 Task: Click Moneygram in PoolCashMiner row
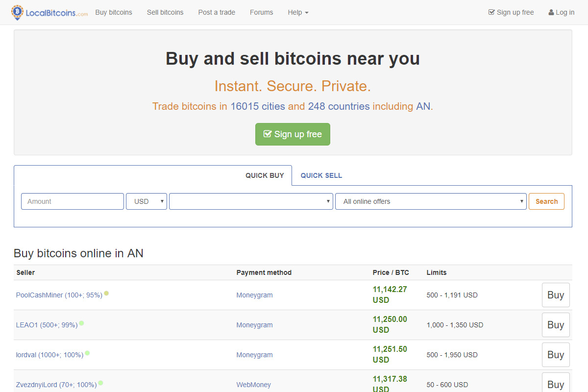tap(254, 295)
